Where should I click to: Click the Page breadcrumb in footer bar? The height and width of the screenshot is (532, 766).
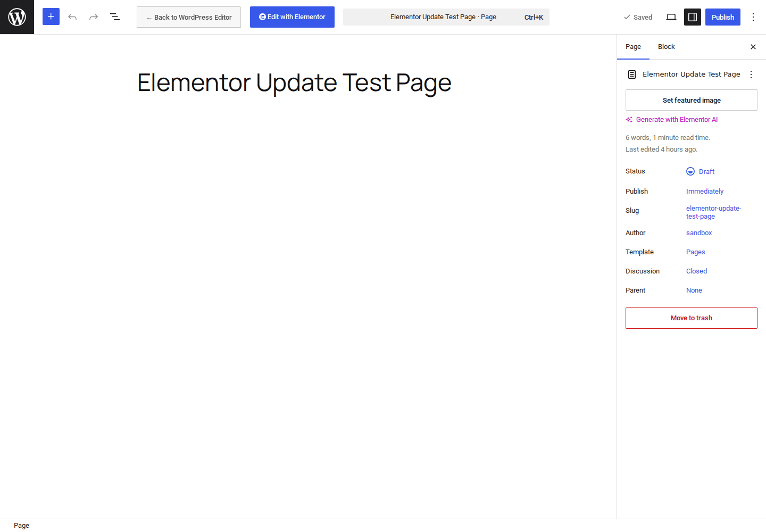[x=21, y=526]
